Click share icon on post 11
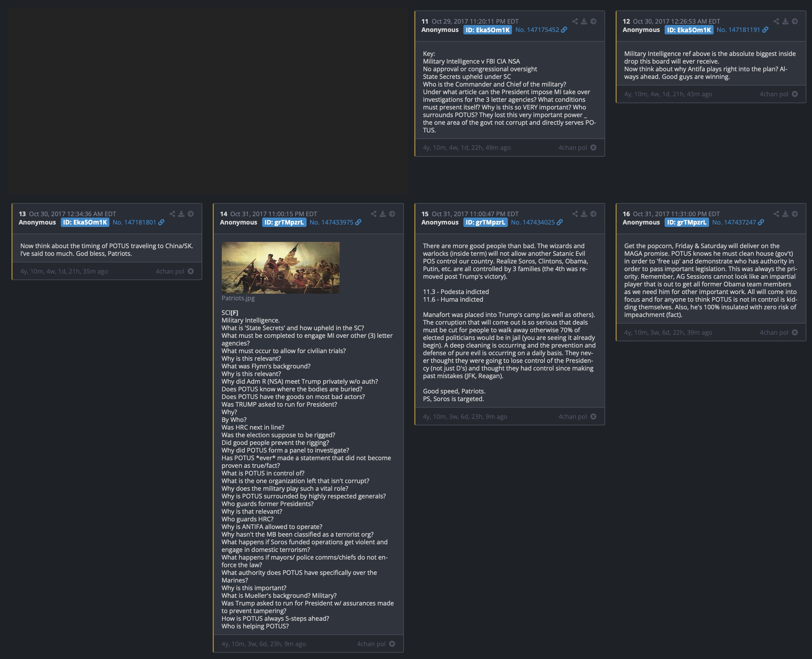The height and width of the screenshot is (659, 812). (x=575, y=21)
